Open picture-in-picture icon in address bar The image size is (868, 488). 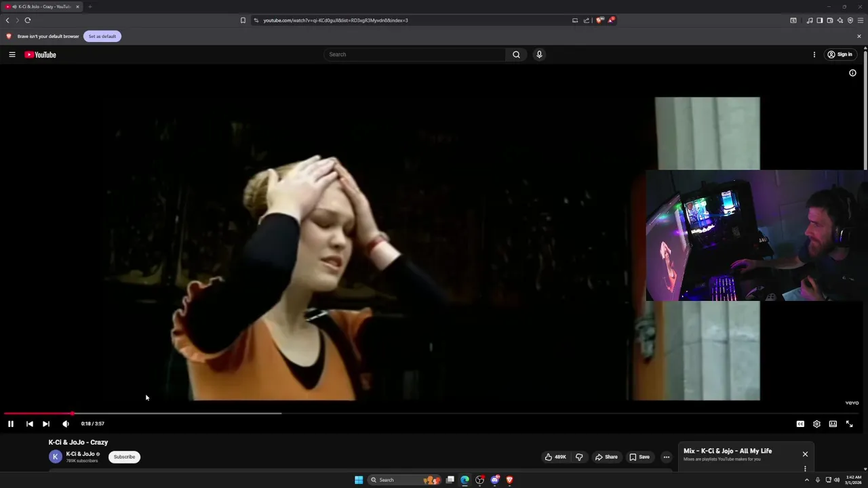(x=575, y=20)
